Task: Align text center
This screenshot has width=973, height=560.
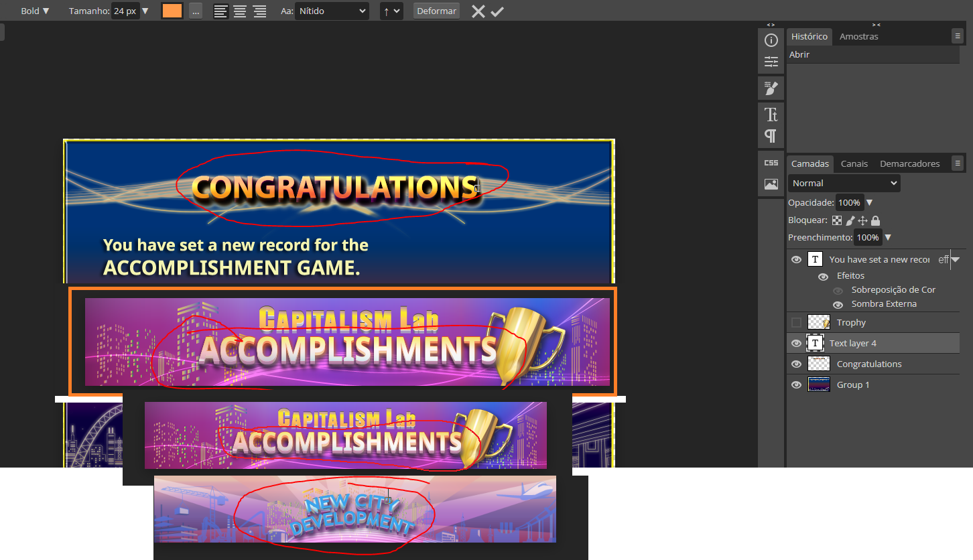Action: (x=240, y=11)
